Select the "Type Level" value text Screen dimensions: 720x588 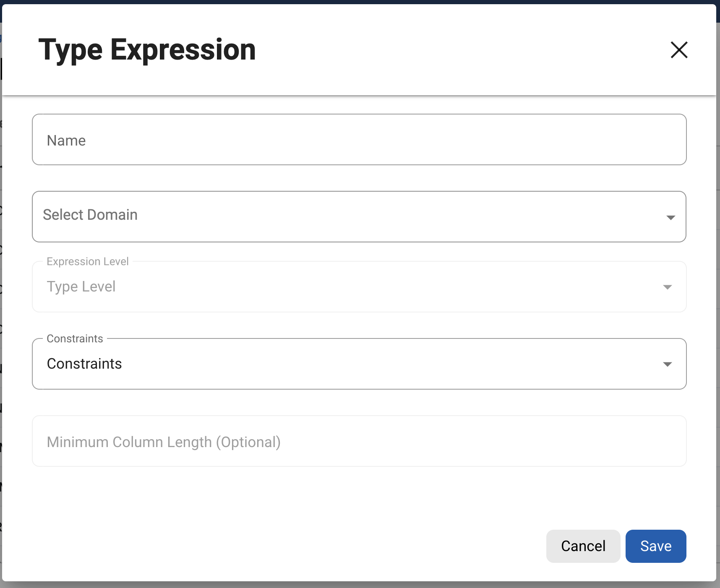[x=81, y=287]
